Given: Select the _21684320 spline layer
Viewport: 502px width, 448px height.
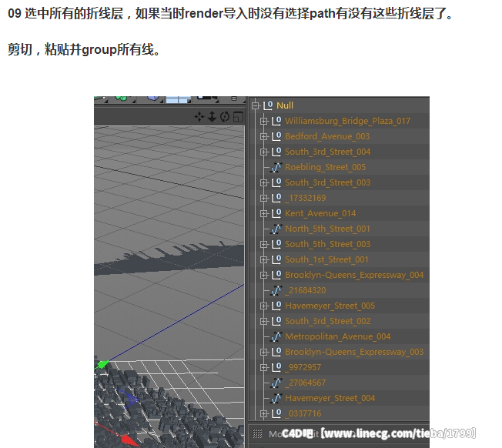Looking at the screenshot, I should pyautogui.click(x=305, y=290).
